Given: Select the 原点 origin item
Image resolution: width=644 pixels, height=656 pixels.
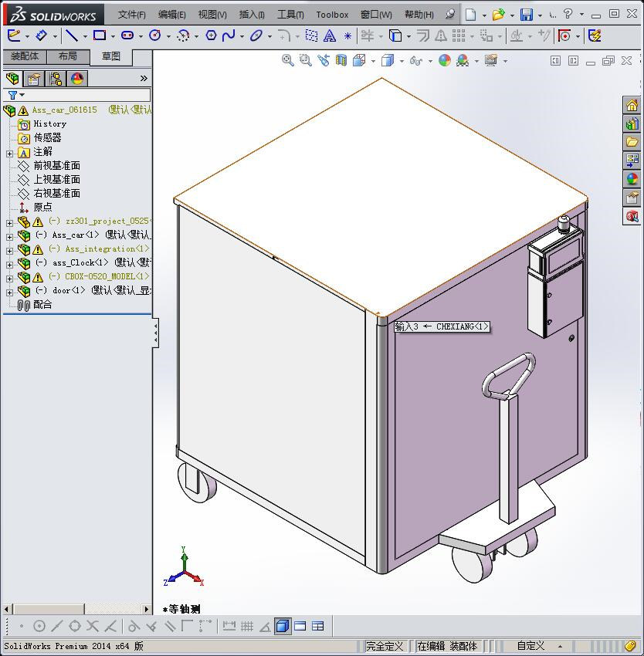Looking at the screenshot, I should pyautogui.click(x=42, y=207).
